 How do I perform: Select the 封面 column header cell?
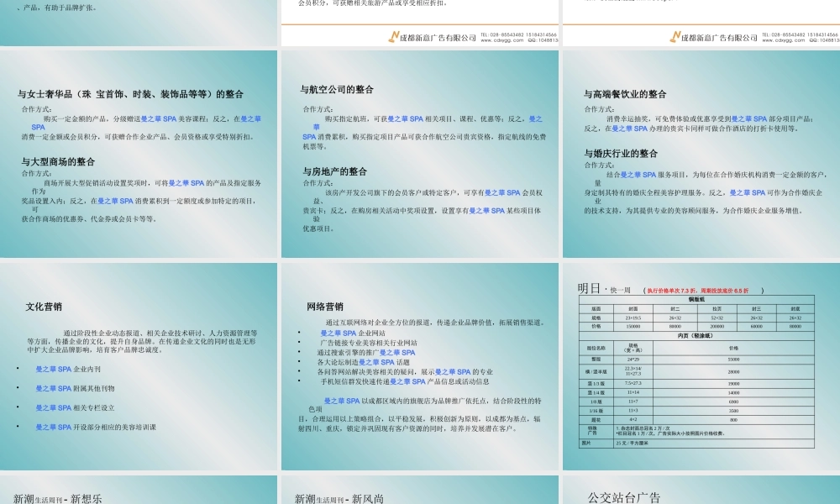pyautogui.click(x=633, y=308)
